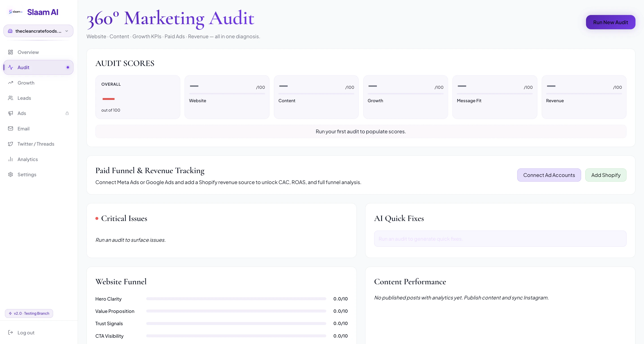The height and width of the screenshot is (344, 644).
Task: Open the Email envelope icon
Action: click(11, 129)
